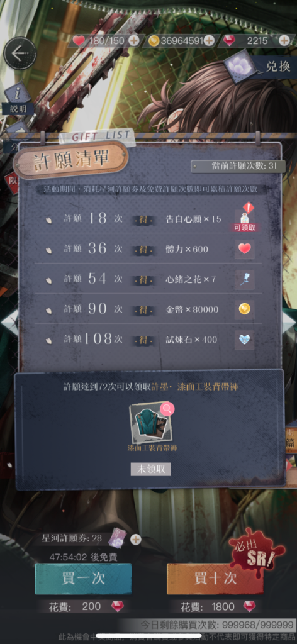Open the 說明 info icon
This screenshot has width=297, height=644.
[18, 99]
